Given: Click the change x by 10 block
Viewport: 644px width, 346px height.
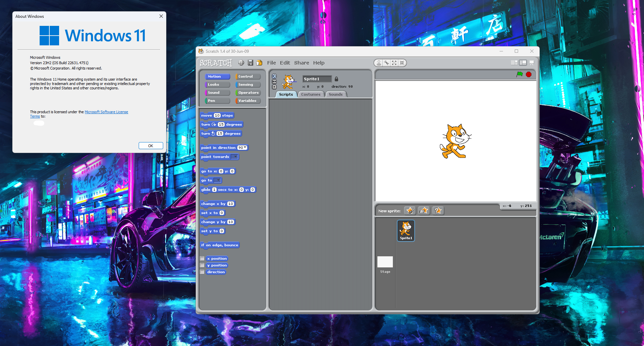Looking at the screenshot, I should coord(218,204).
